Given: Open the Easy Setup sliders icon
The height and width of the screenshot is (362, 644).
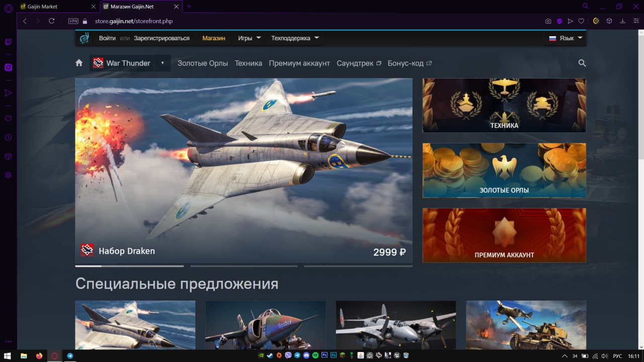Looking at the screenshot, I should (636, 21).
